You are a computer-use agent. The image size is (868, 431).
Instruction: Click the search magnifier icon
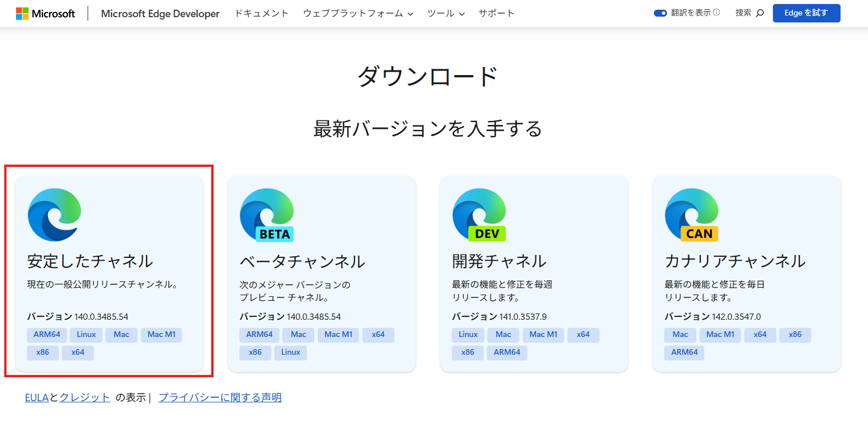(760, 13)
